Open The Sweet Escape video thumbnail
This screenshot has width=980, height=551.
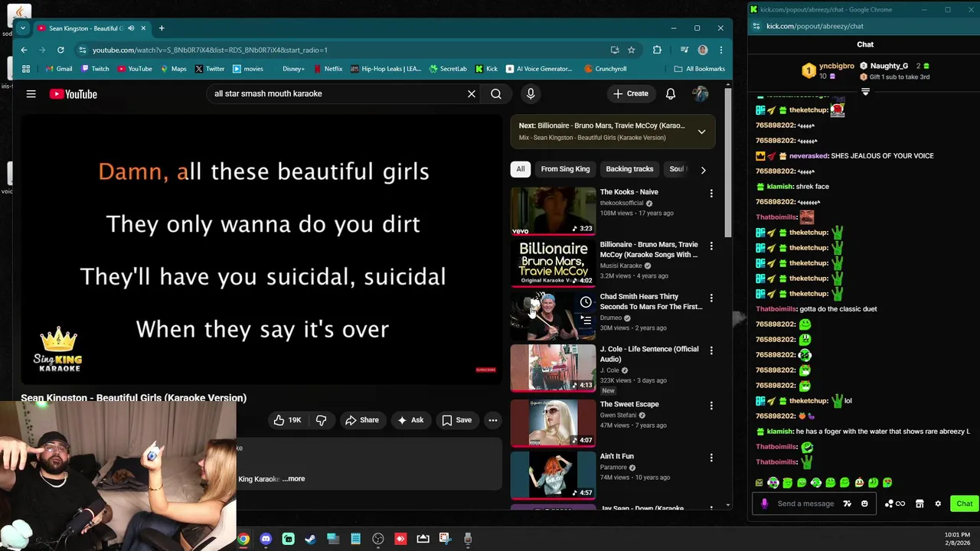[x=553, y=422]
